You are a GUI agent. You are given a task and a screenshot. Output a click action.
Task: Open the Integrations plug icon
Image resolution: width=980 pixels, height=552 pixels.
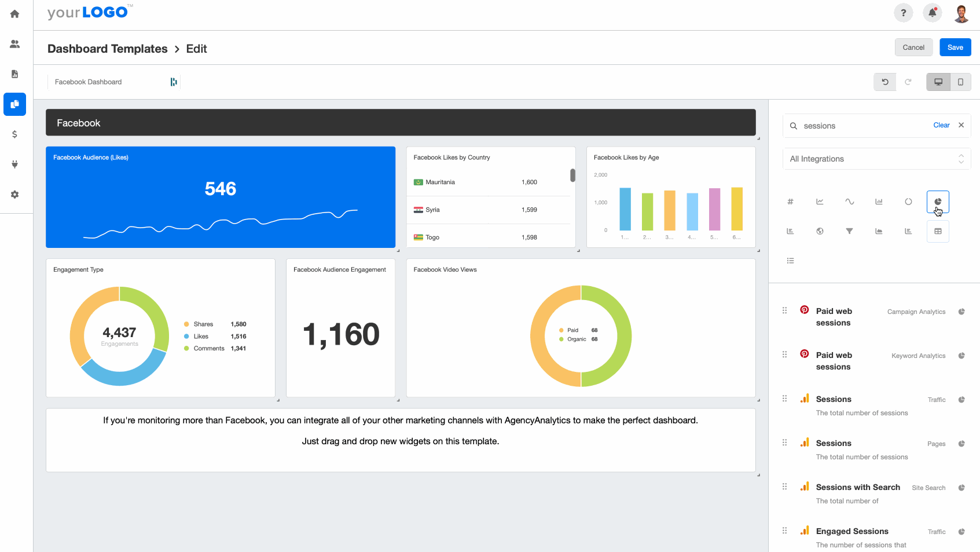pyautogui.click(x=14, y=164)
